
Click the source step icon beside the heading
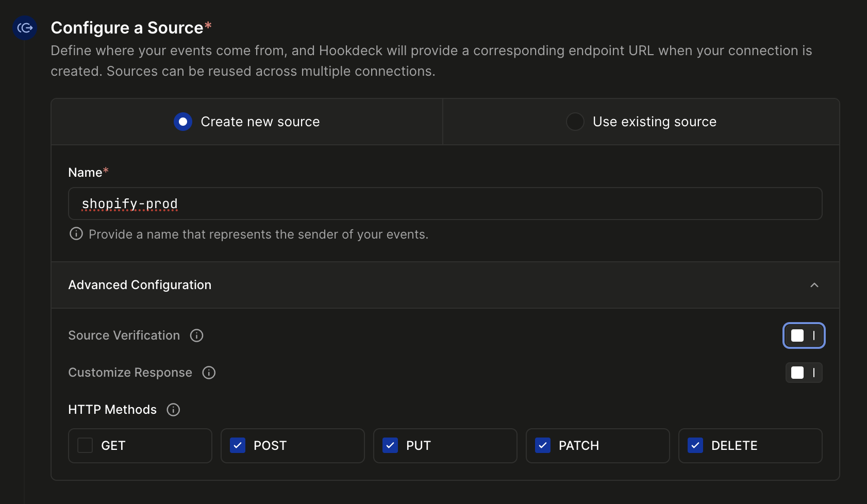point(25,28)
